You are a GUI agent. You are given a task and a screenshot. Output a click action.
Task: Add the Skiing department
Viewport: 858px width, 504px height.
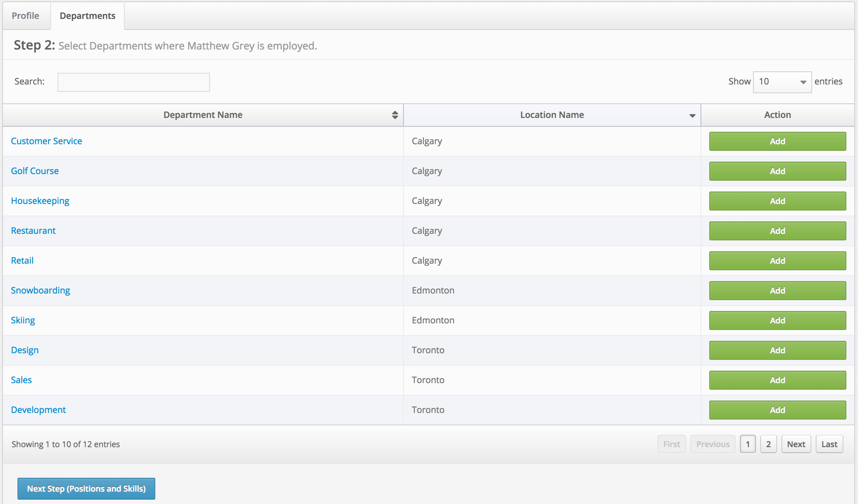[x=777, y=320]
